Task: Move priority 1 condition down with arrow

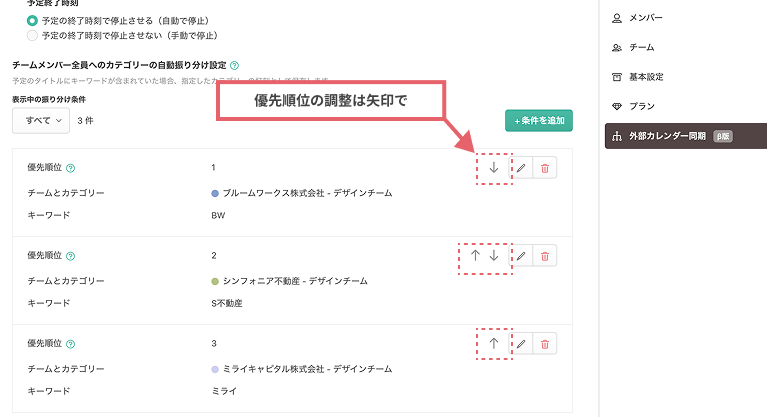Action: pyautogui.click(x=494, y=168)
